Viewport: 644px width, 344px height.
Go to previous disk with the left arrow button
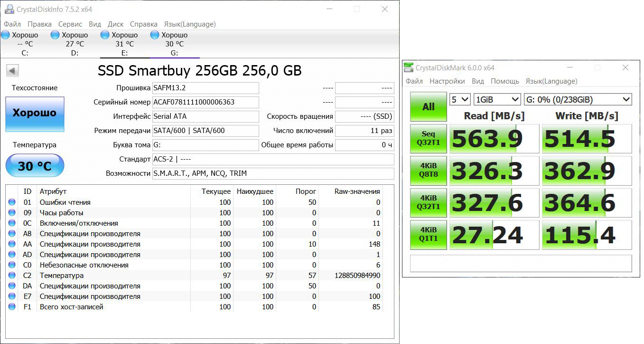12,71
